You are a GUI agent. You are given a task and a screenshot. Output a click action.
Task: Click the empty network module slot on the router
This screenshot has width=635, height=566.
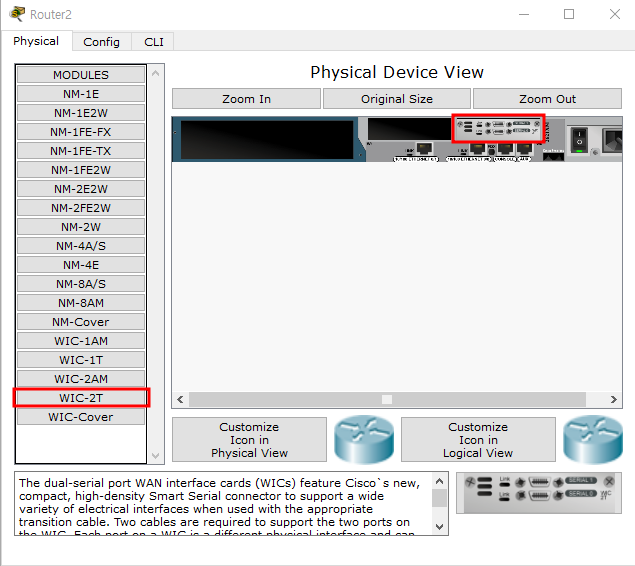266,139
